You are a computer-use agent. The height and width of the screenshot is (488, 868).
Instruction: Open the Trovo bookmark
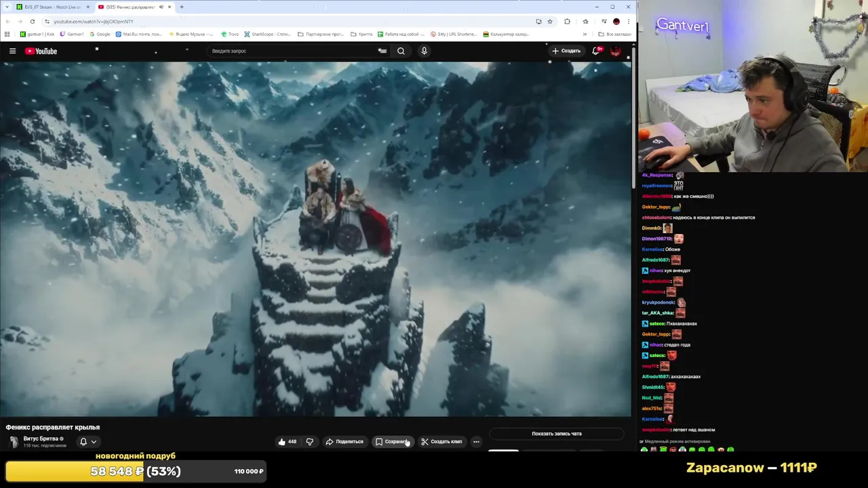(230, 34)
